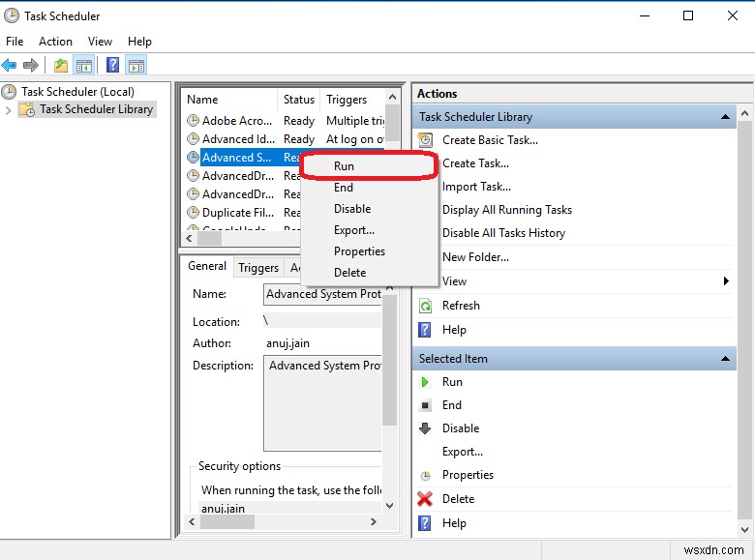This screenshot has width=755, height=560.
Task: Switch to the Triggers tab
Action: click(x=258, y=268)
